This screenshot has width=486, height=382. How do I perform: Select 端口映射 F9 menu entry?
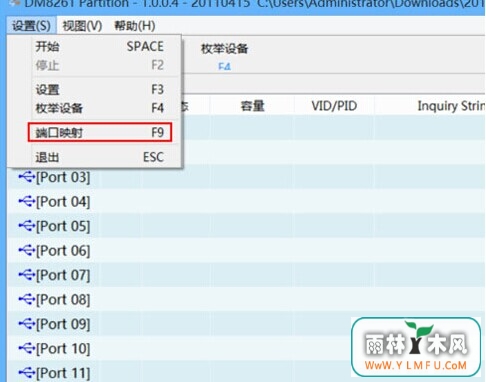click(x=100, y=132)
